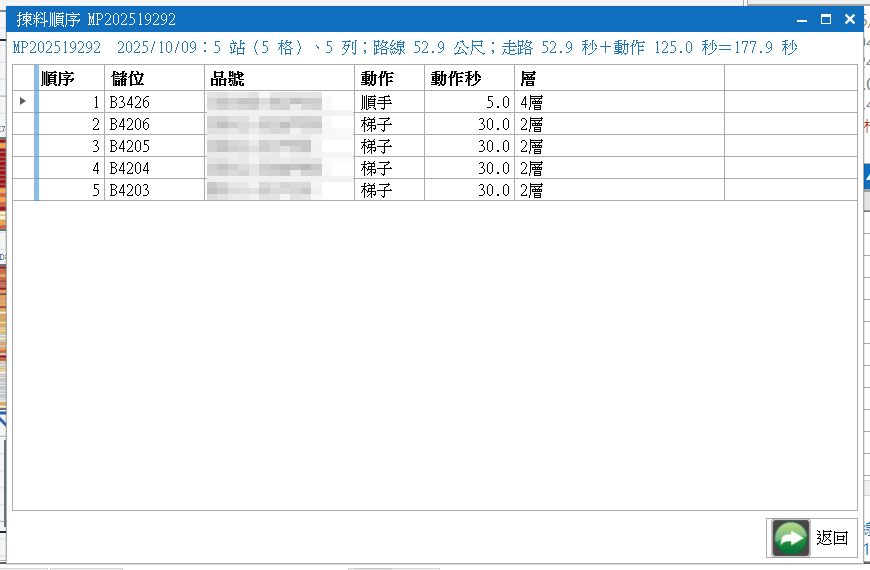
Task: Click sequence number 5 cell
Action: pyautogui.click(x=70, y=190)
